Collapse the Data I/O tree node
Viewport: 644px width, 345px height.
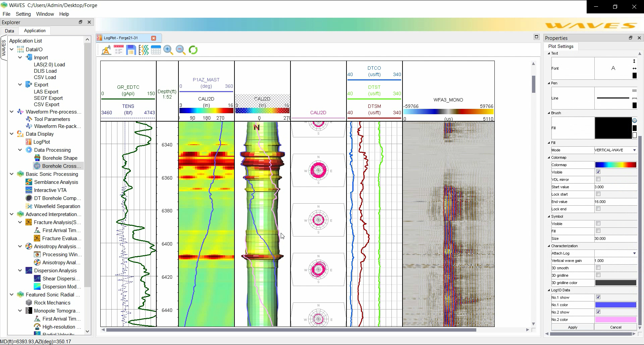12,49
